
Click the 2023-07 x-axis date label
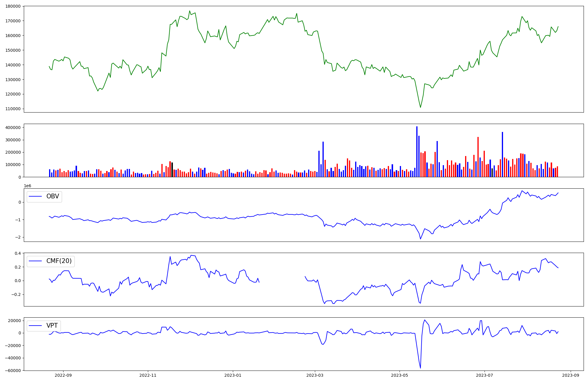coord(484,375)
